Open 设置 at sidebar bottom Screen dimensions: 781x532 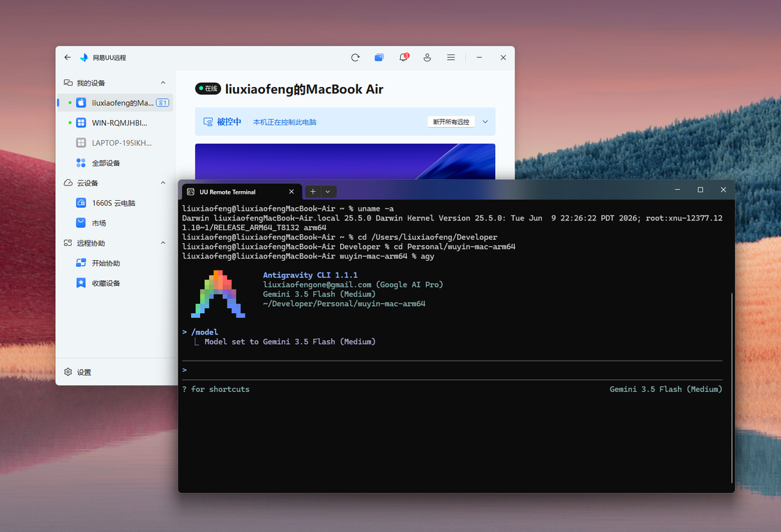77,372
